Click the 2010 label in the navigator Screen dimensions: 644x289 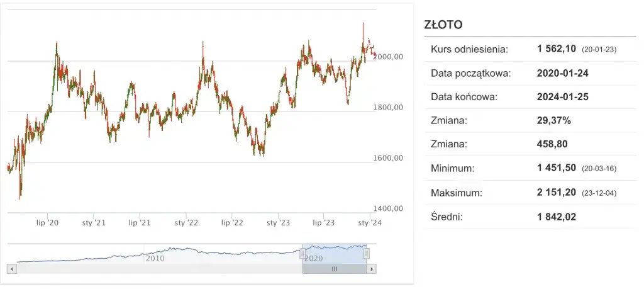[x=155, y=258]
